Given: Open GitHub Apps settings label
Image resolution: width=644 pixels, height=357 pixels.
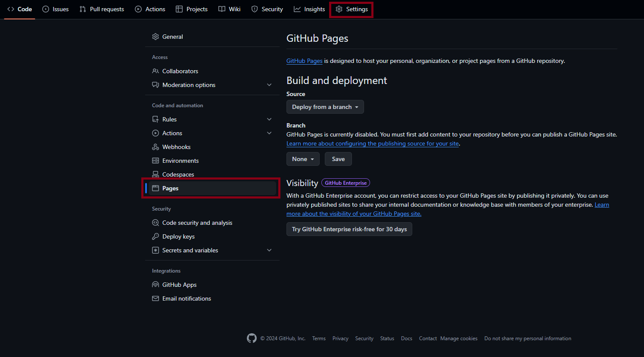Looking at the screenshot, I should 179,285.
